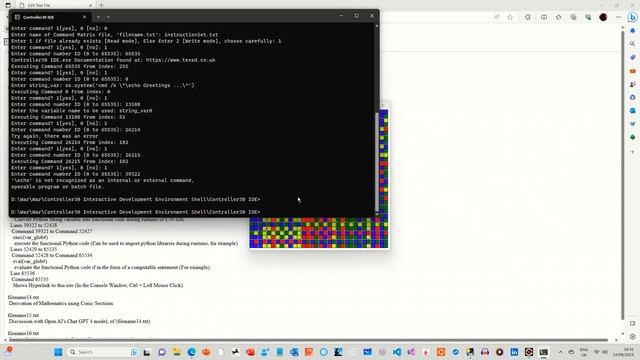
Task: Add app with plus in Edge sidebar
Action: 633,152
